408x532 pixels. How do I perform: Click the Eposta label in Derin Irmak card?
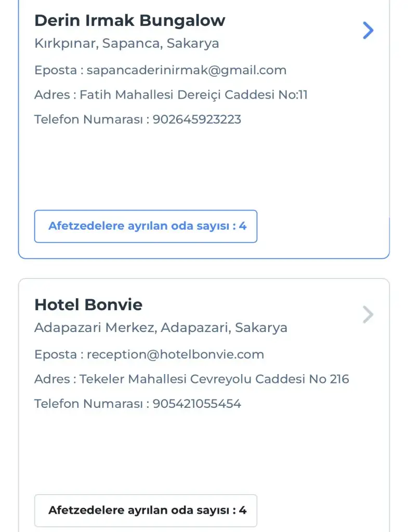pos(56,70)
